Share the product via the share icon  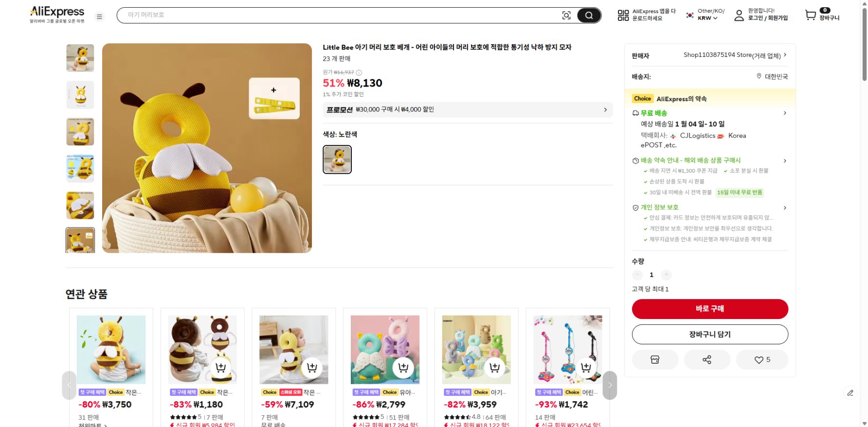707,359
